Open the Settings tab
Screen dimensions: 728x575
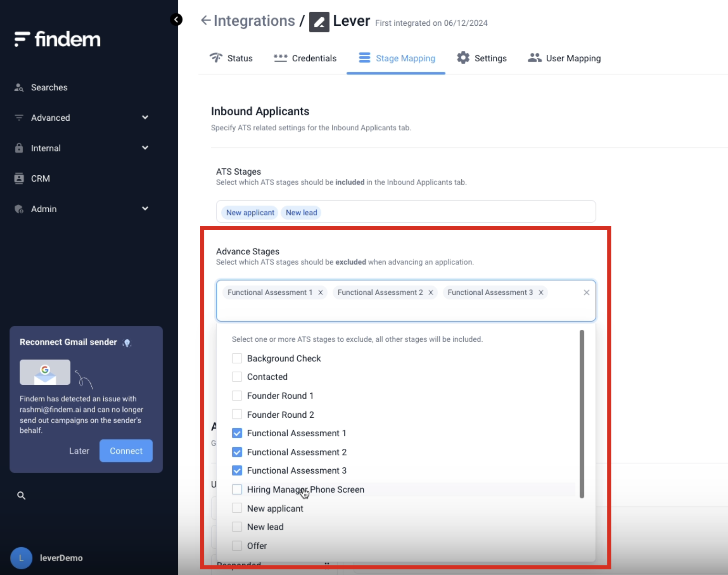point(482,58)
